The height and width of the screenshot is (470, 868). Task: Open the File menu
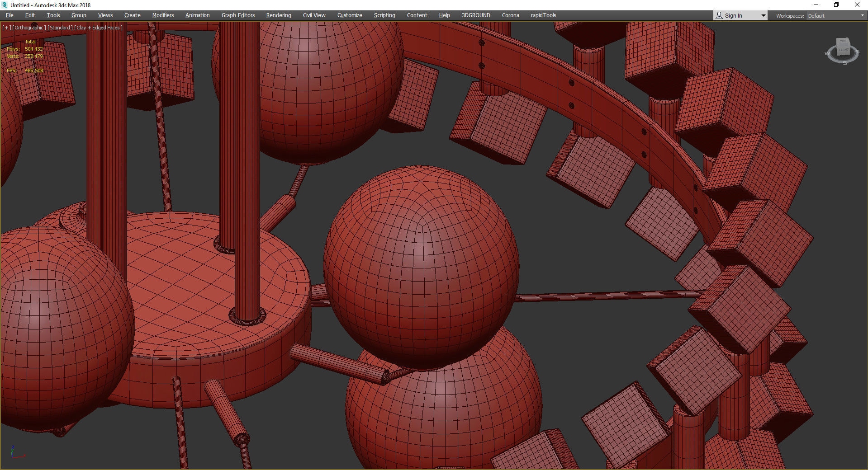click(x=9, y=15)
